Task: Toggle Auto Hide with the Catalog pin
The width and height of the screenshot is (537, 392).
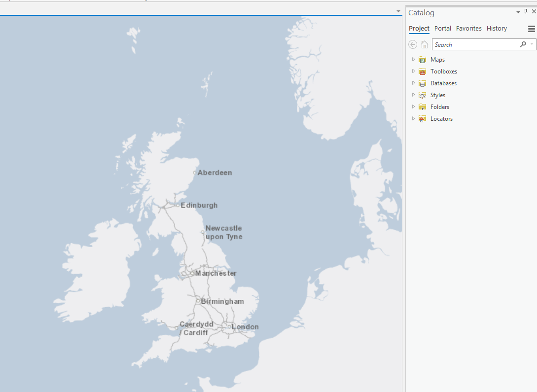Action: pos(526,11)
